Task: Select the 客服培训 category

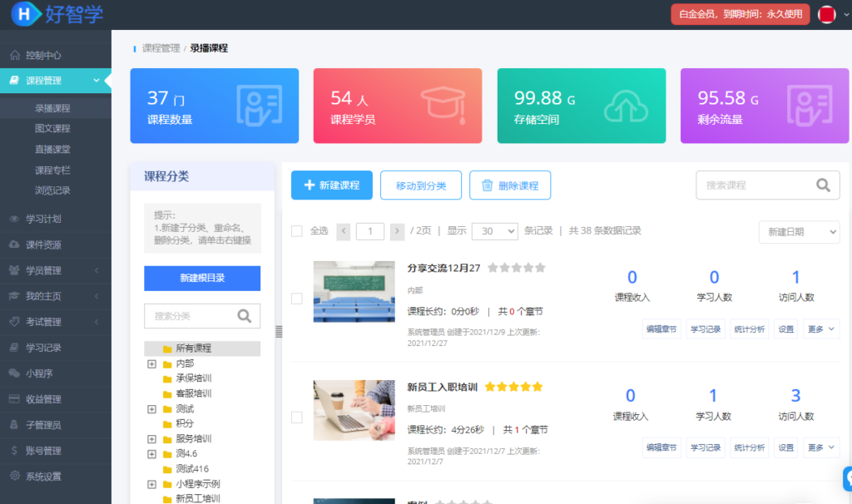Action: click(x=193, y=393)
